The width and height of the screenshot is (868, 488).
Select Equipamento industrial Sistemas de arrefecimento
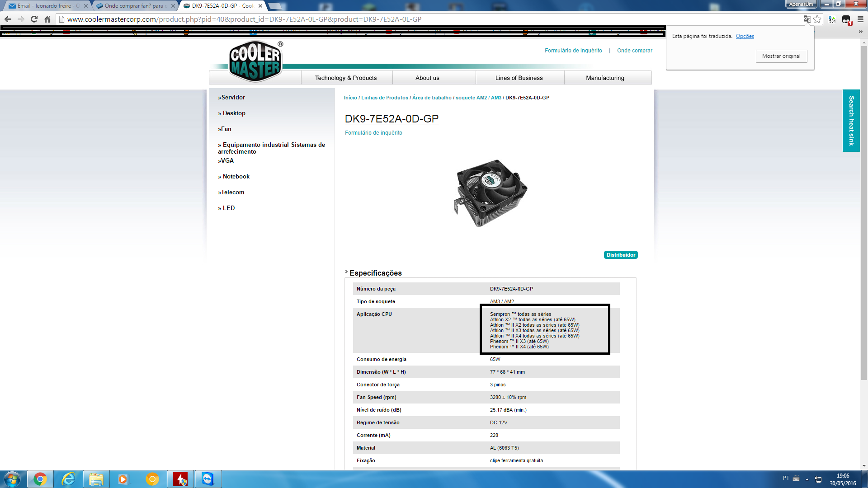271,148
